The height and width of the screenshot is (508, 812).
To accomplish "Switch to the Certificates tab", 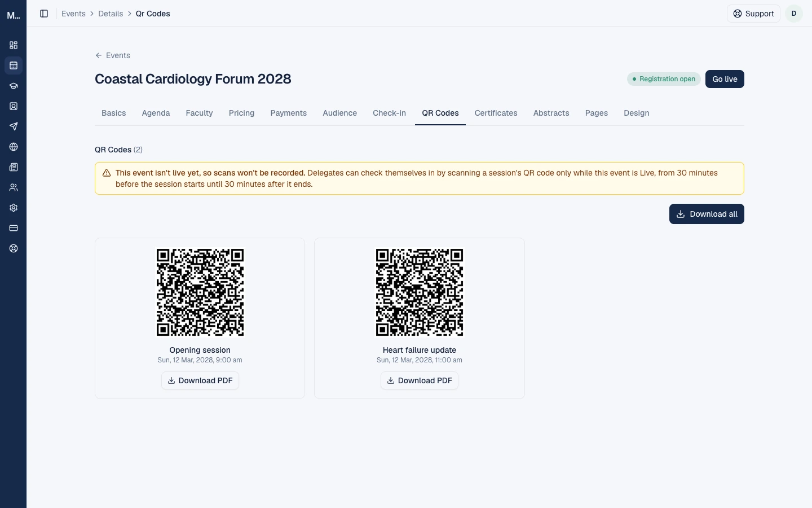I will (496, 113).
